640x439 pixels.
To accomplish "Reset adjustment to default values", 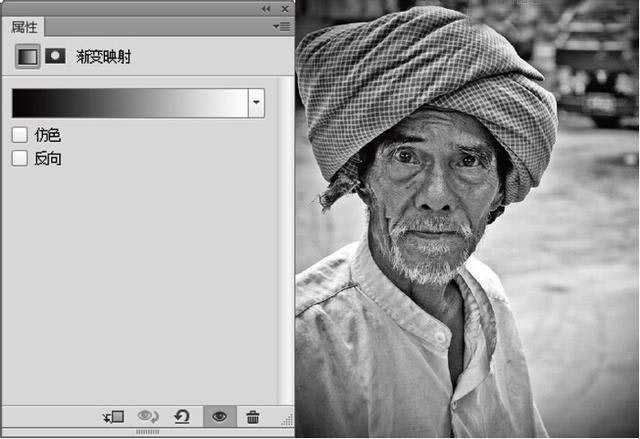I will coord(182,416).
